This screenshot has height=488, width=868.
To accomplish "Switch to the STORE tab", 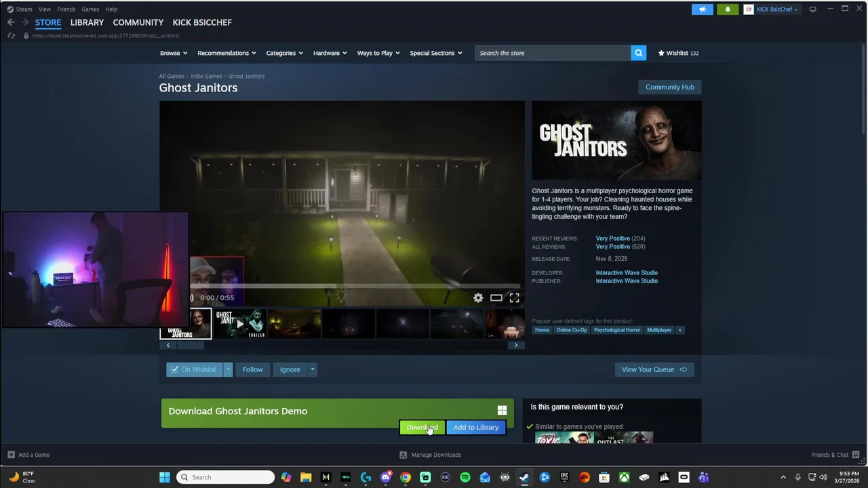I will [48, 22].
